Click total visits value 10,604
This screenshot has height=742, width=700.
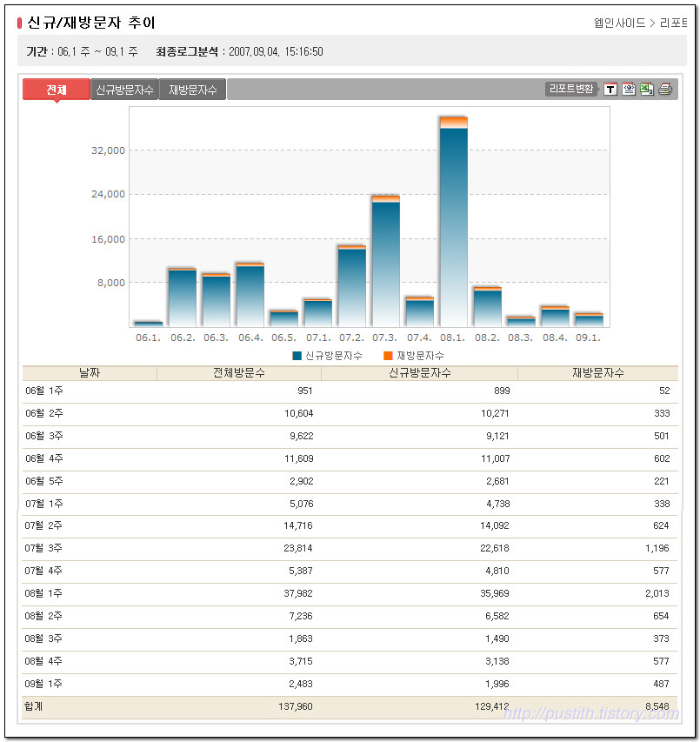pyautogui.click(x=299, y=413)
